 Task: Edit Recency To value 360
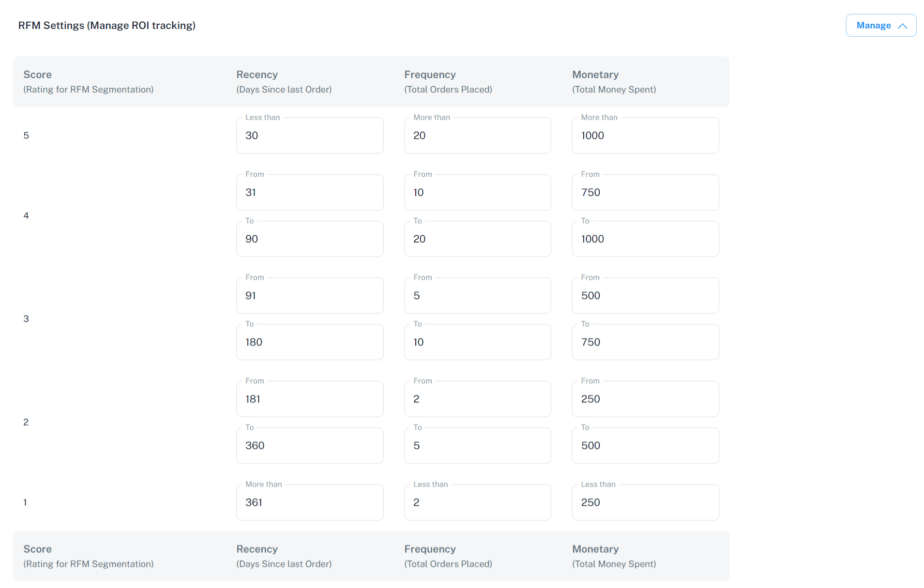tap(310, 446)
